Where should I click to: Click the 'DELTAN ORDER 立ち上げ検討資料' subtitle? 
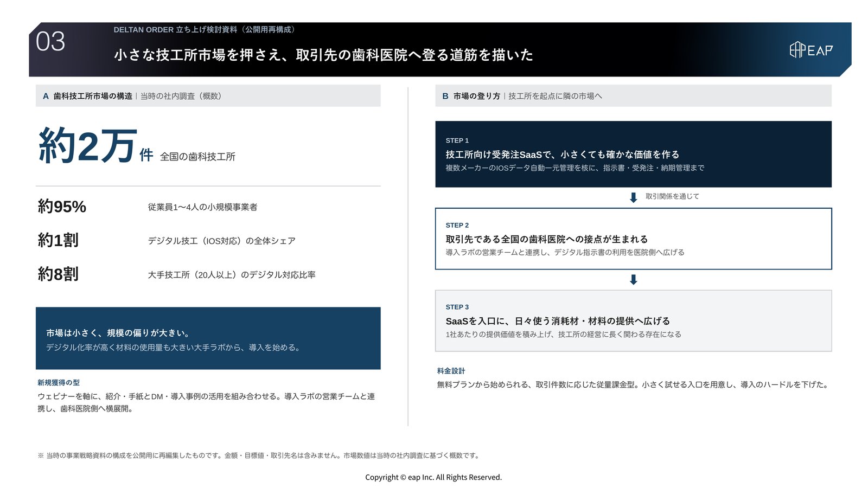pyautogui.click(x=206, y=29)
